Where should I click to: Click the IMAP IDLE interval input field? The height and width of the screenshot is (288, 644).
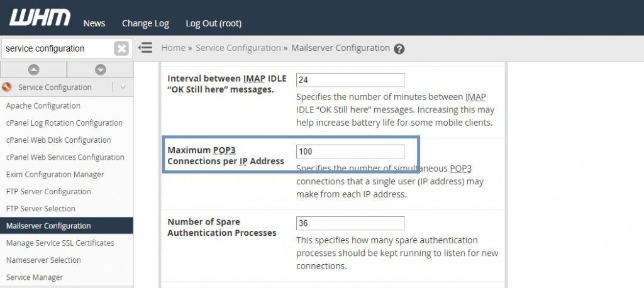[x=350, y=80]
